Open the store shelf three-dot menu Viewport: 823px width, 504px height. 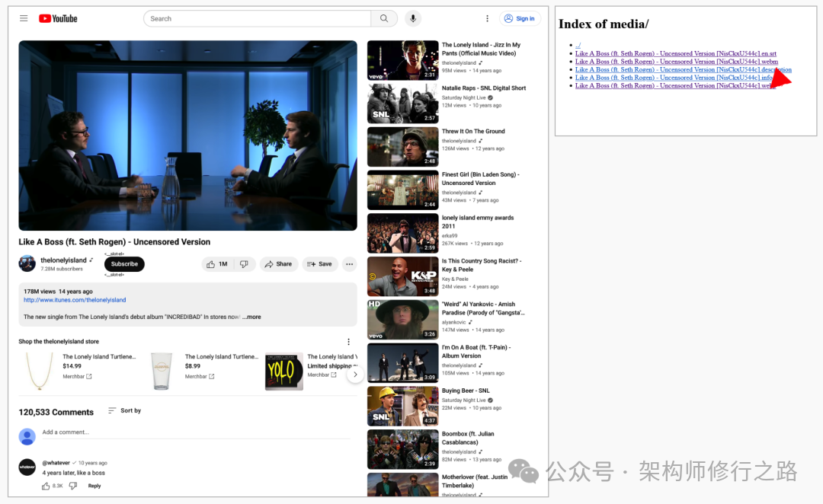[x=348, y=342]
